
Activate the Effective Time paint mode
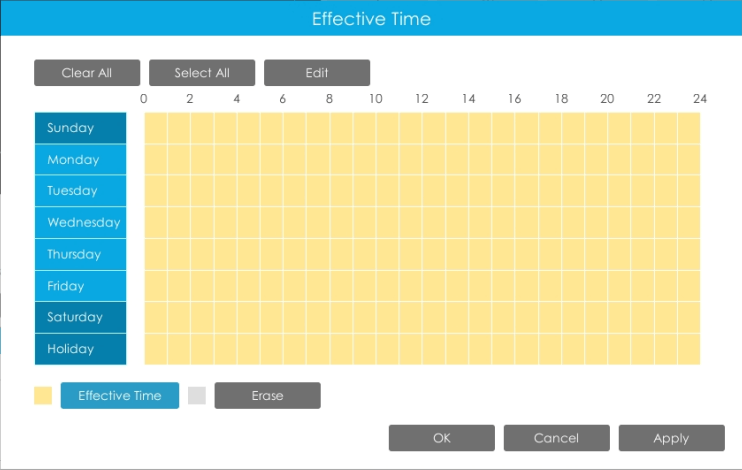tap(120, 396)
